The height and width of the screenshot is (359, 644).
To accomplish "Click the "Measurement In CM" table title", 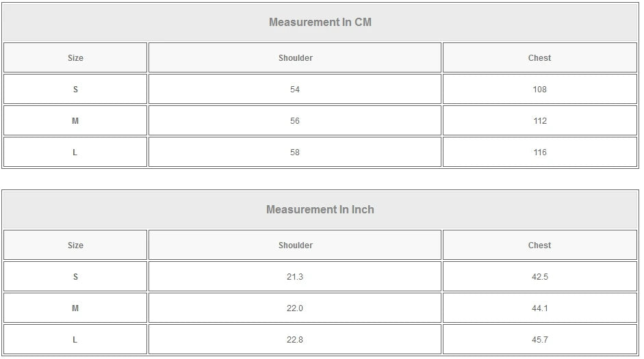I will [x=320, y=22].
